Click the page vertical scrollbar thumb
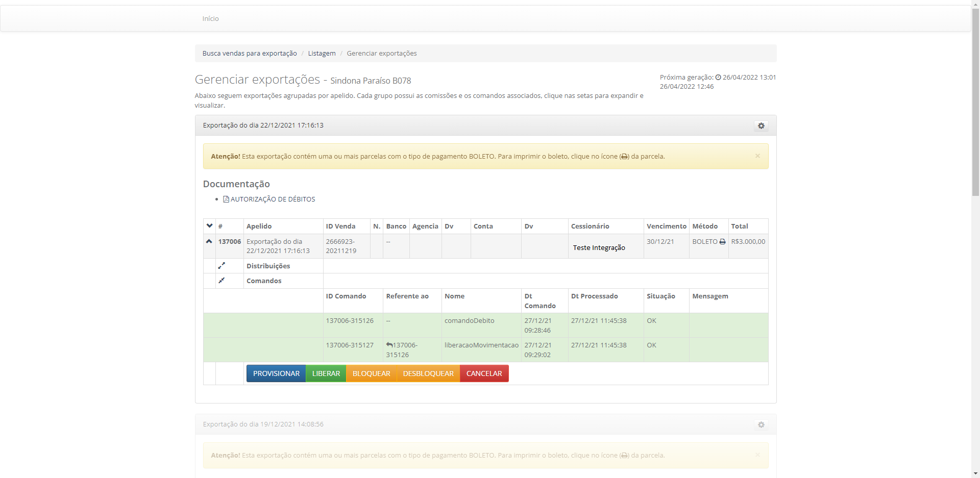 click(x=975, y=102)
